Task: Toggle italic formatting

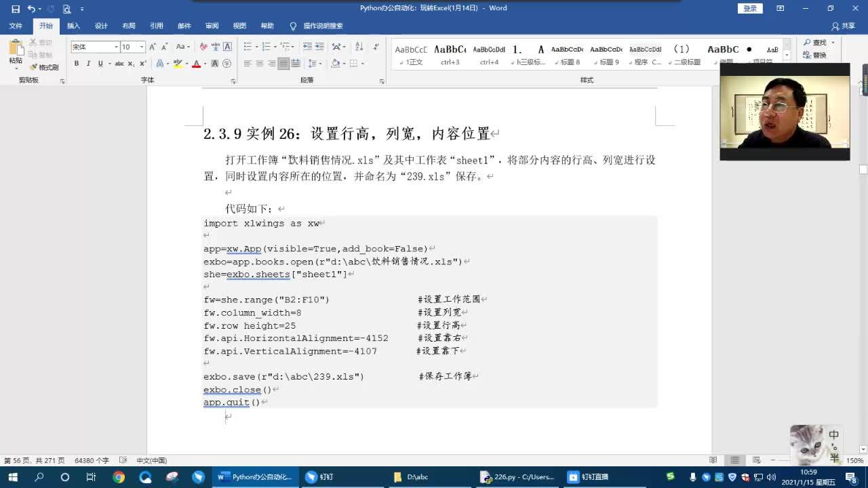Action: pyautogui.click(x=89, y=64)
